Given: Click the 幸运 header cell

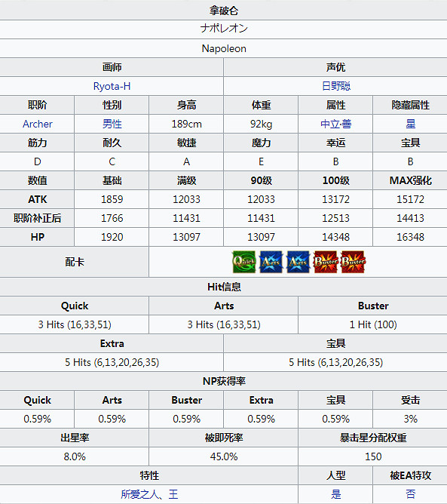Looking at the screenshot, I should tap(335, 143).
